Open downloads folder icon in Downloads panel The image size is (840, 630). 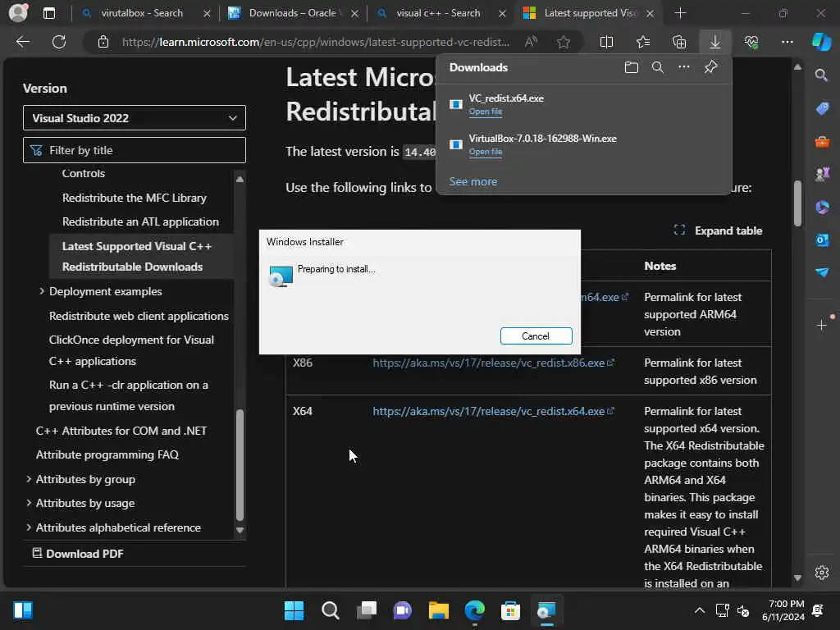632,67
